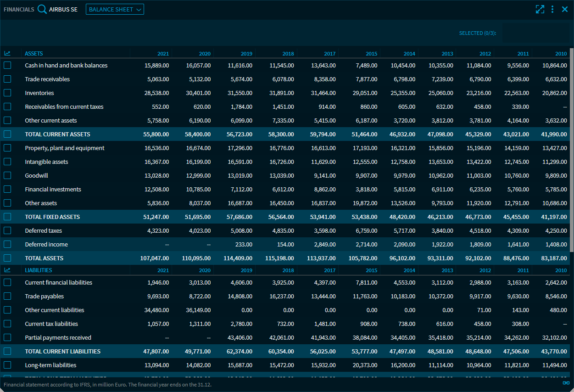Image resolution: width=574 pixels, height=392 pixels.
Task: Tick the Cash in hand and bank balances checkbox
Action: (7, 65)
